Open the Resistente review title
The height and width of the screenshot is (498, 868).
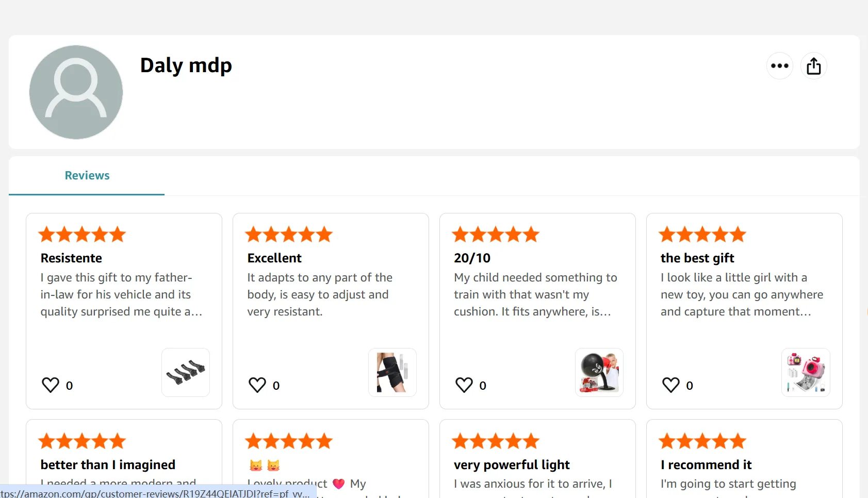click(x=71, y=258)
